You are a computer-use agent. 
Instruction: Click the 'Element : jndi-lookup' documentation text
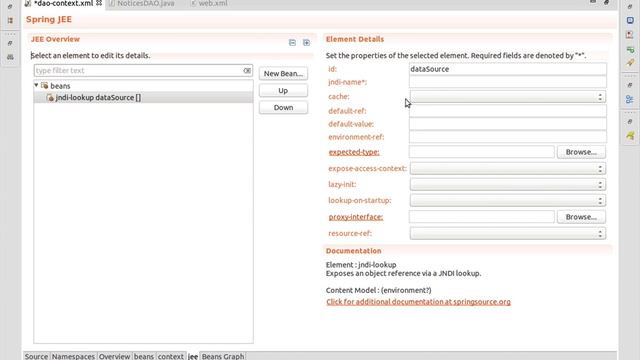click(361, 264)
